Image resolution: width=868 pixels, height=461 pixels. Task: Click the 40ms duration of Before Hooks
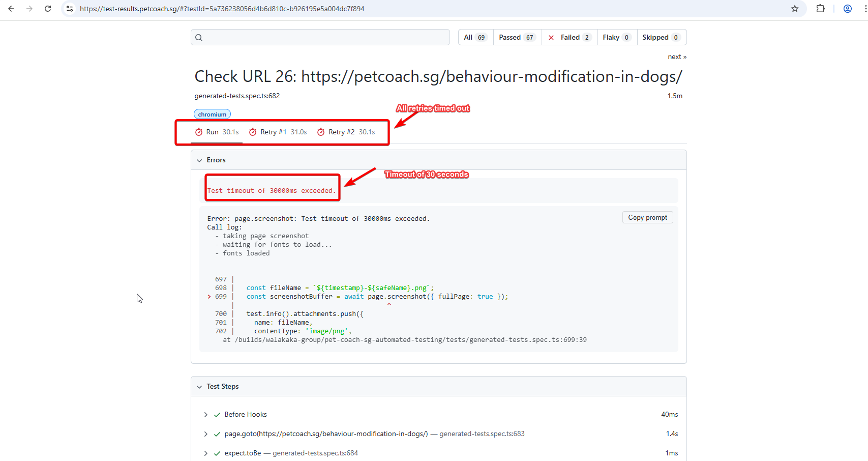tap(669, 415)
